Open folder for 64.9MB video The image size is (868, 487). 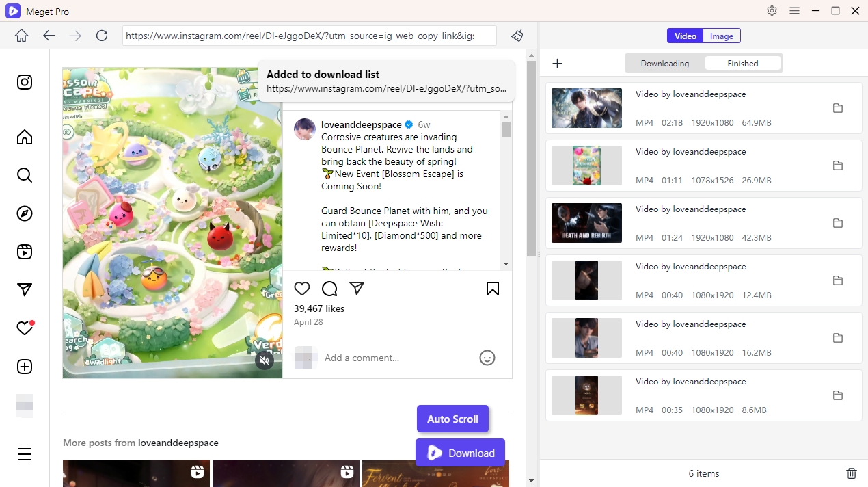(838, 108)
